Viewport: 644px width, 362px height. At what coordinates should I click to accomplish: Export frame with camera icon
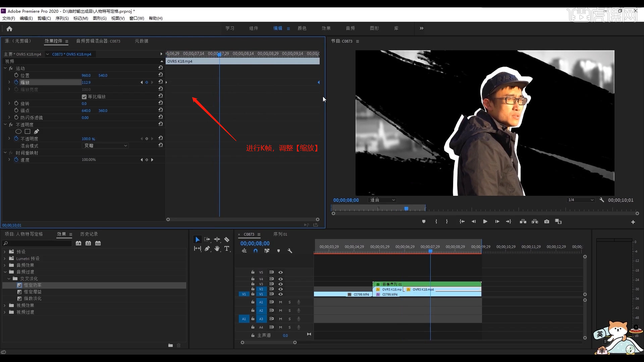point(547,222)
